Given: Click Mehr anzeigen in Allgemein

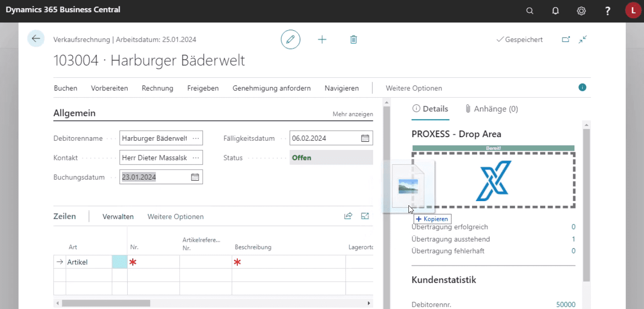Looking at the screenshot, I should coord(353,114).
